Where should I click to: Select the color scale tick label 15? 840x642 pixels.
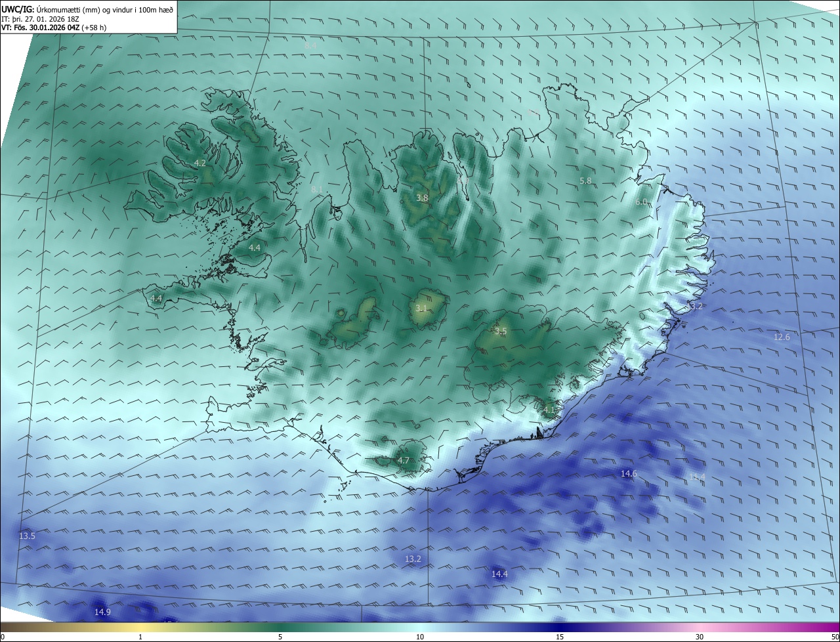point(560,637)
